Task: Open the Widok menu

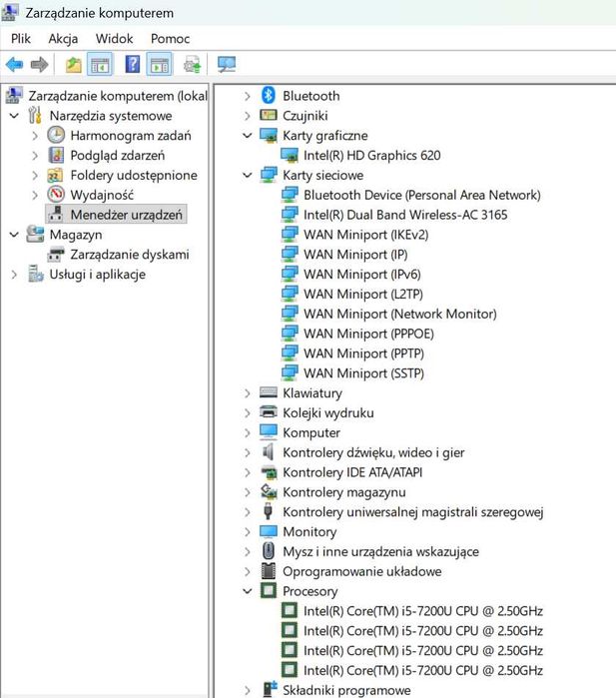Action: coord(115,39)
